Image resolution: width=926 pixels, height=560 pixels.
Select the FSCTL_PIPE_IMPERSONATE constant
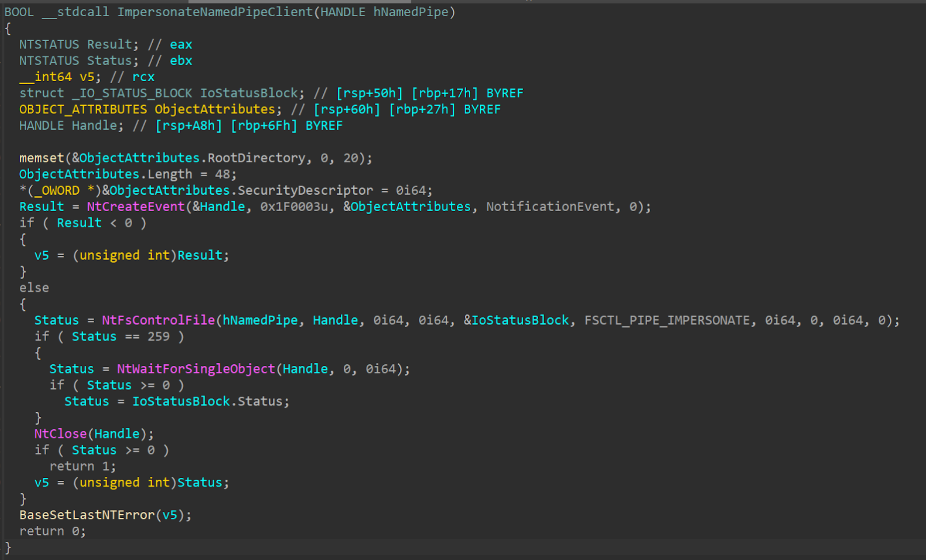(x=667, y=320)
